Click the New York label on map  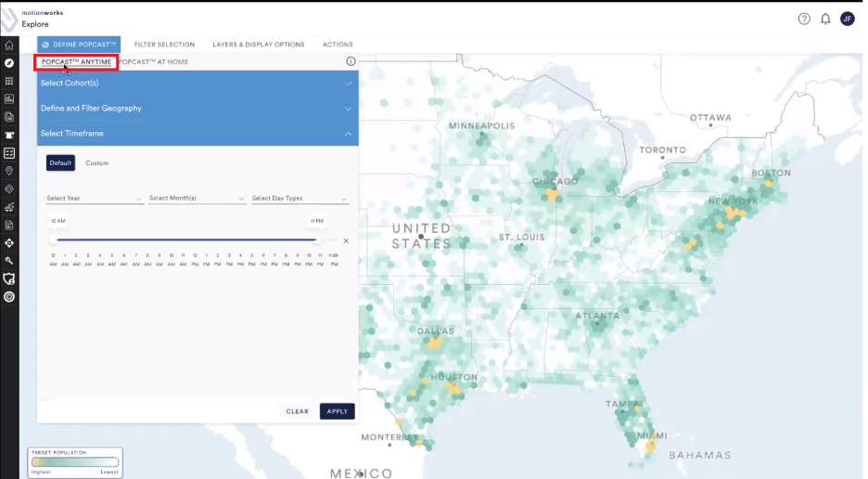click(x=733, y=201)
